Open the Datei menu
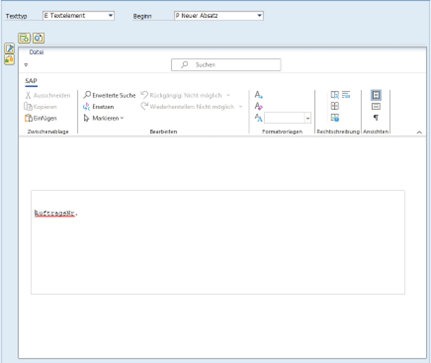This screenshot has width=431, height=363. pyautogui.click(x=36, y=52)
